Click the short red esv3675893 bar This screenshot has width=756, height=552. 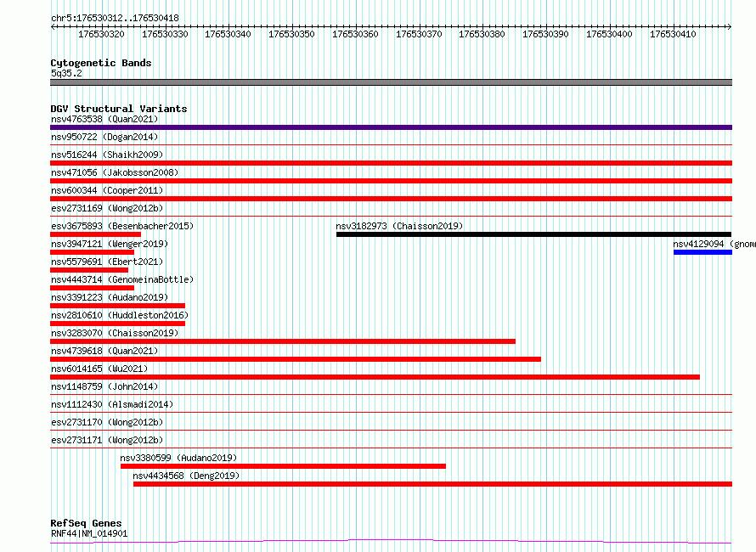click(95, 234)
